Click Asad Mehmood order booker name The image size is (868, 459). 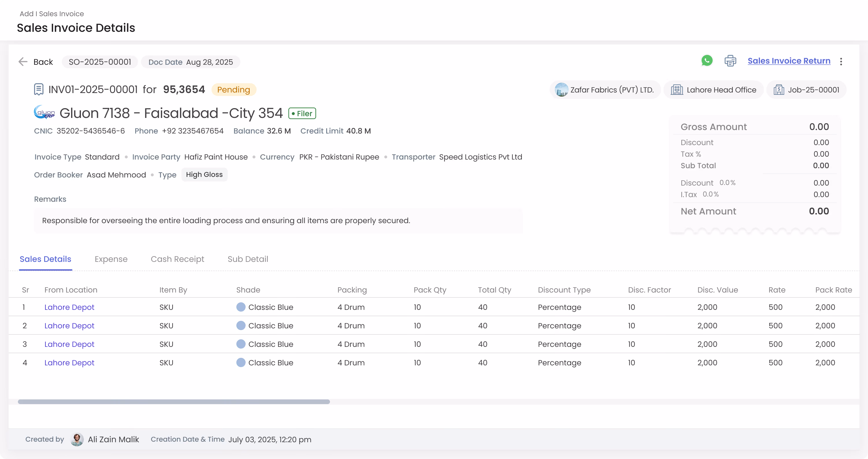pos(116,175)
